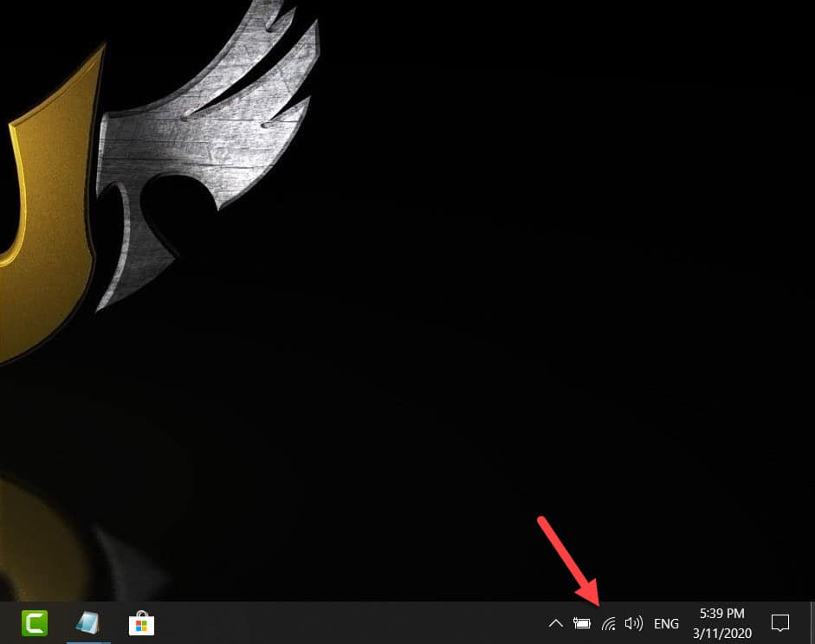
Task: Open the Action Center notifications icon
Action: [x=780, y=623]
